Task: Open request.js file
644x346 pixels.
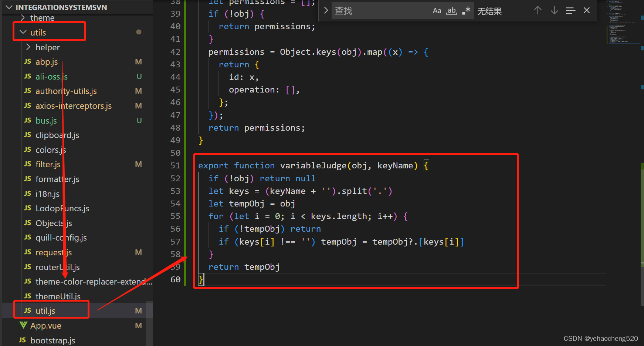Action: point(54,252)
